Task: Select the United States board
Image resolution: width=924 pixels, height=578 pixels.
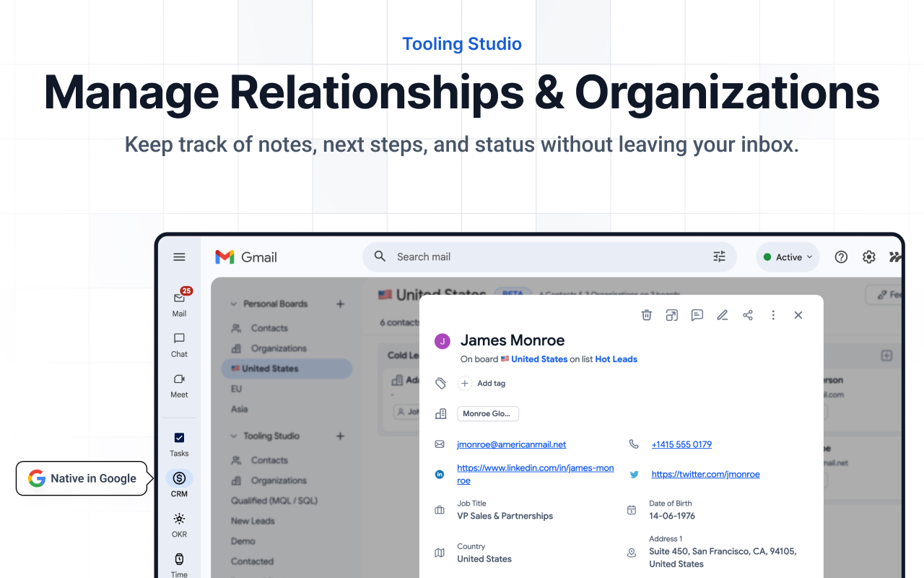Action: point(287,368)
